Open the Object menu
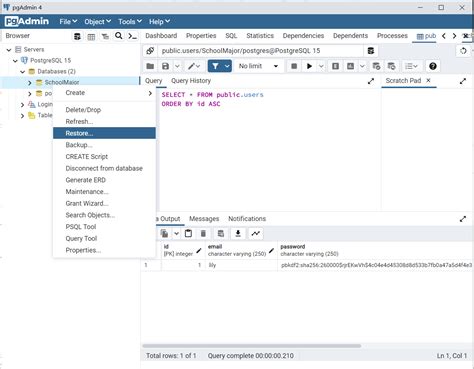The height and width of the screenshot is (369, 474). pyautogui.click(x=98, y=22)
